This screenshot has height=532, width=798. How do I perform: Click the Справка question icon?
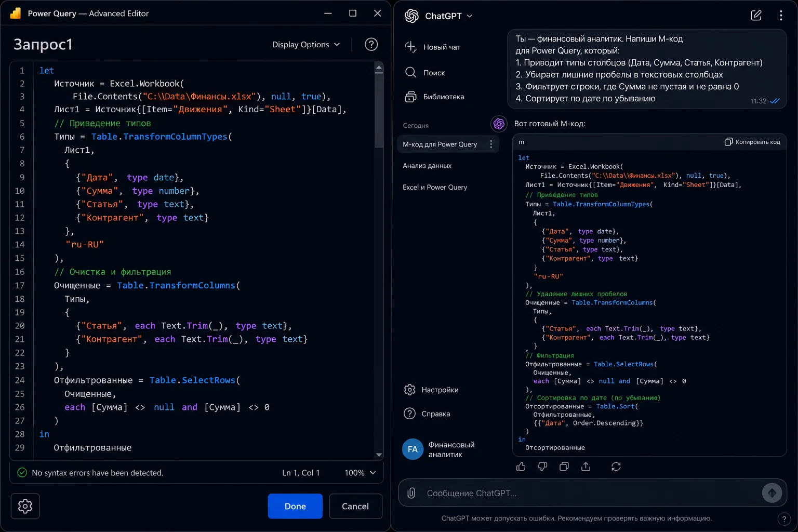pyautogui.click(x=410, y=414)
